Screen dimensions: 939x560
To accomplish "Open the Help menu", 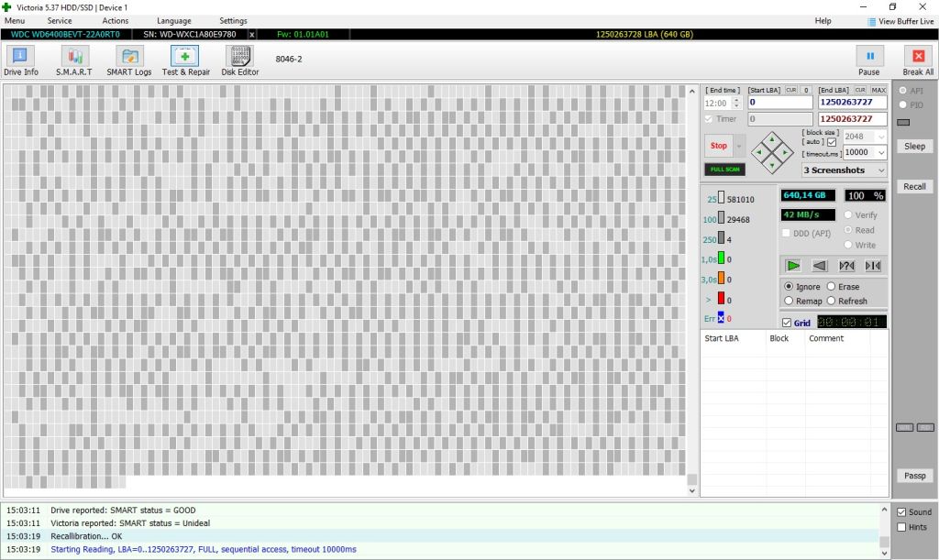I will click(823, 21).
